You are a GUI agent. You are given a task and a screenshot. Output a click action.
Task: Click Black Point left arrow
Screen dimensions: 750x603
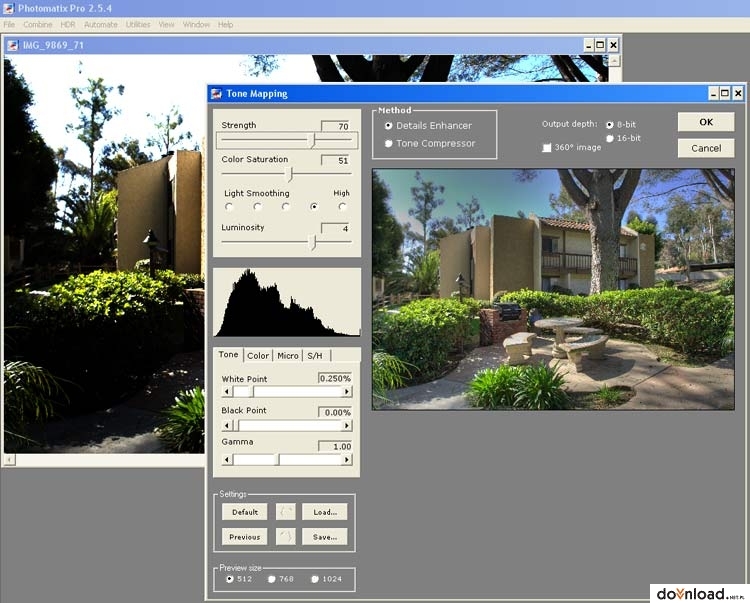coord(227,426)
